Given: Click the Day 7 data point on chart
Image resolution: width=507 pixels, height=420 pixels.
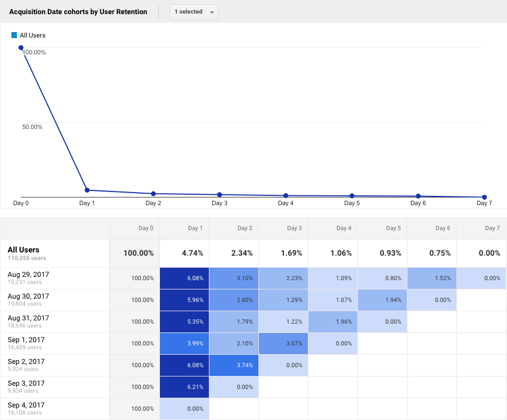Looking at the screenshot, I should coord(484,197).
